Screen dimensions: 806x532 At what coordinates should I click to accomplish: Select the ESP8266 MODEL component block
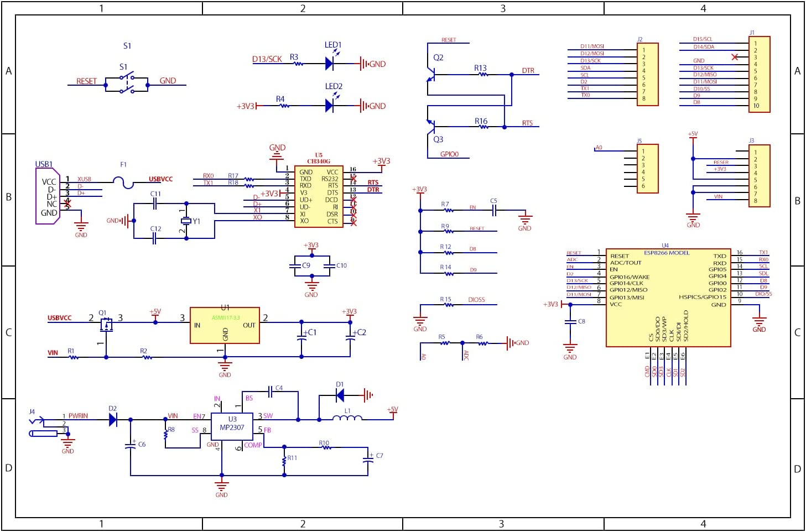click(668, 298)
